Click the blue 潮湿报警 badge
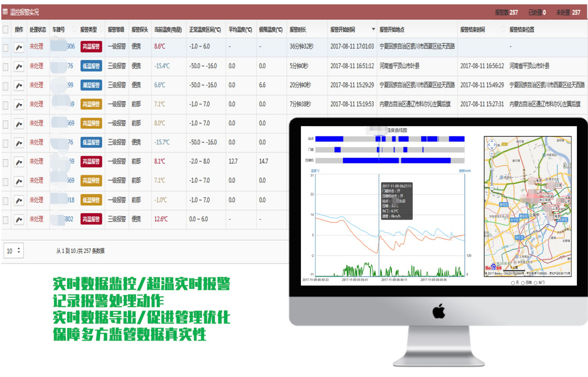 pyautogui.click(x=91, y=85)
